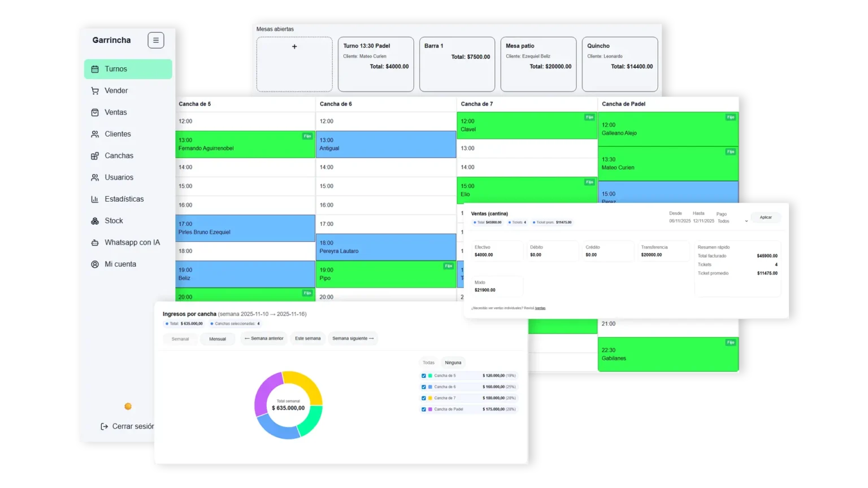868x488 pixels.
Task: Follow the /ventas link
Action: (540, 308)
